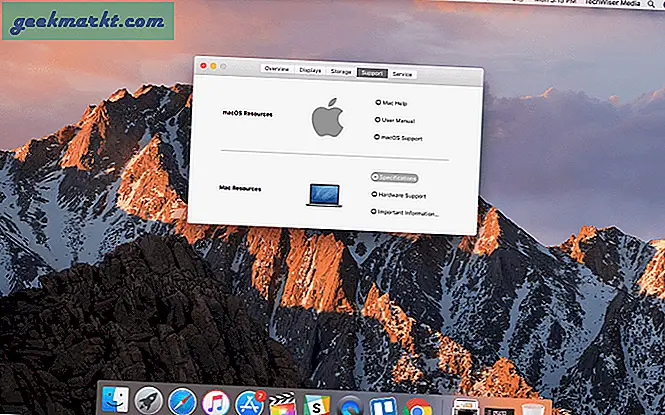Open the Displays tab

[x=310, y=70]
